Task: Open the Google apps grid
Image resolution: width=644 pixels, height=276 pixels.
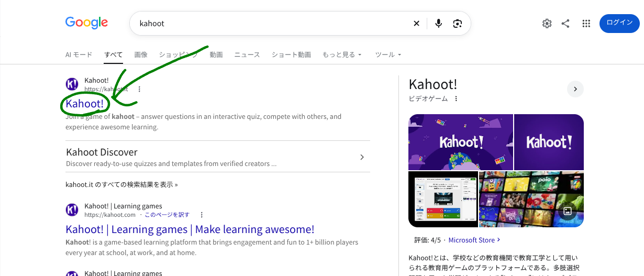Action: tap(586, 23)
